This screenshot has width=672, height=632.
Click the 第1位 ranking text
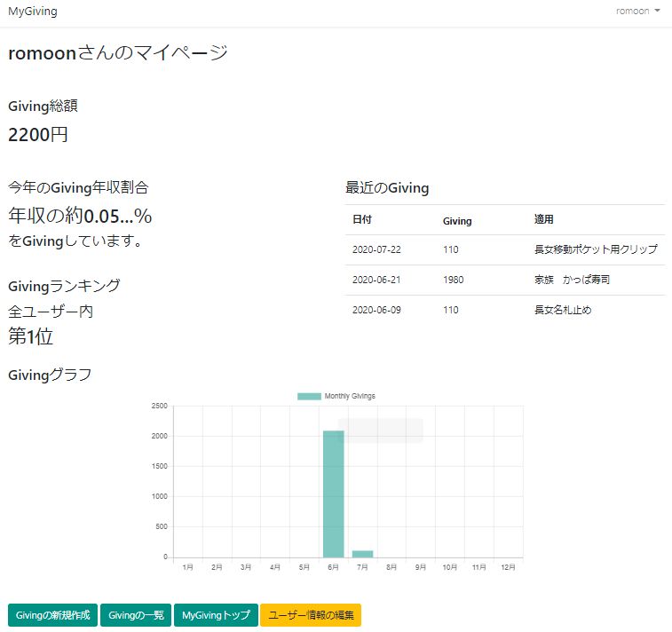pos(30,336)
